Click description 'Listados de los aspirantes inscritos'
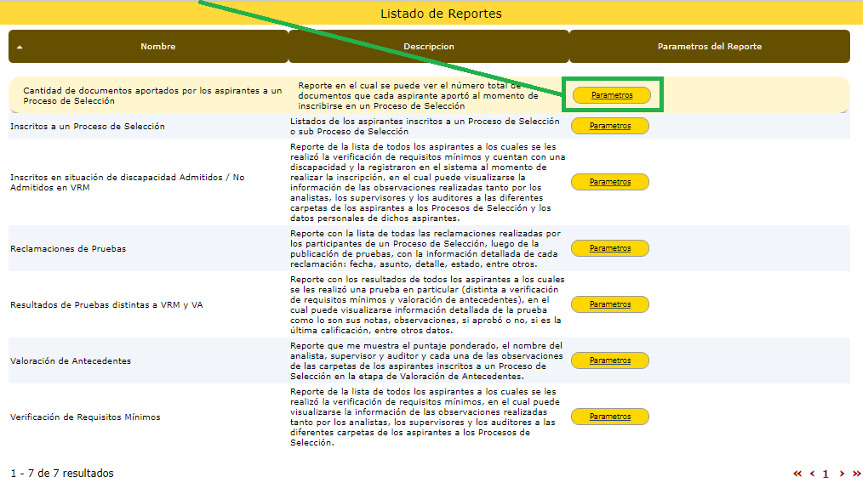Viewport: 868px width, 488px height. pos(425,126)
